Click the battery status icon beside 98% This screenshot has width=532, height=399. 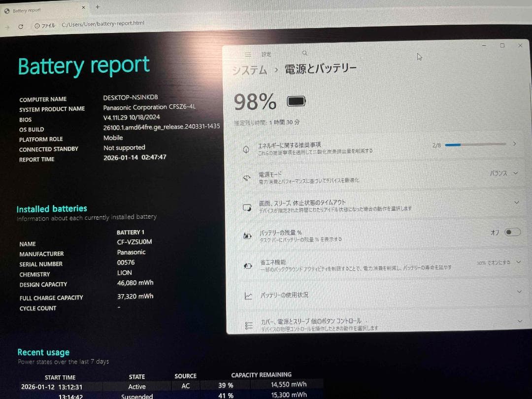[296, 100]
